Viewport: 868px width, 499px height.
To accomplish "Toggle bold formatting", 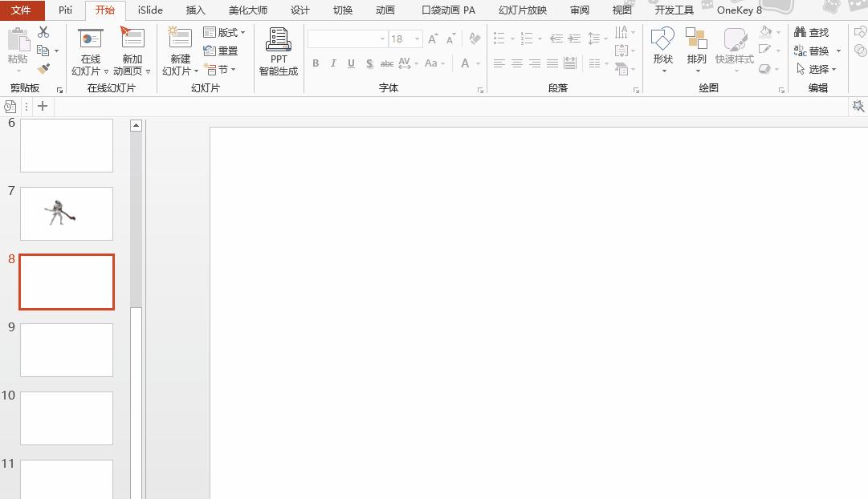I will click(x=316, y=63).
